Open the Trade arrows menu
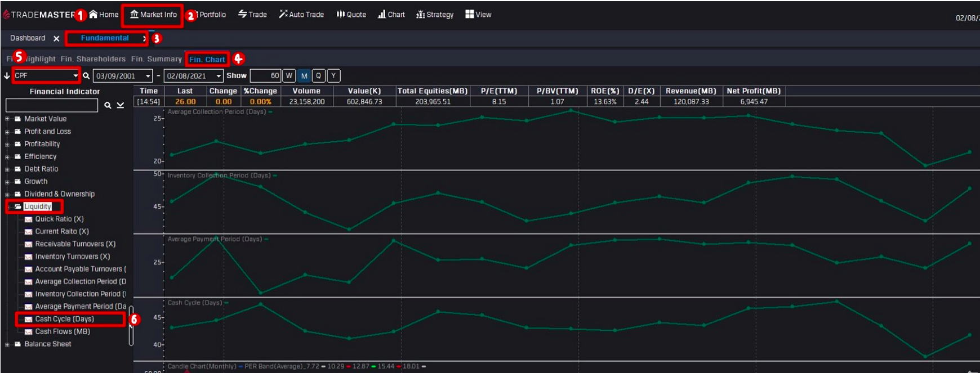Image resolution: width=980 pixels, height=373 pixels. coord(243,14)
